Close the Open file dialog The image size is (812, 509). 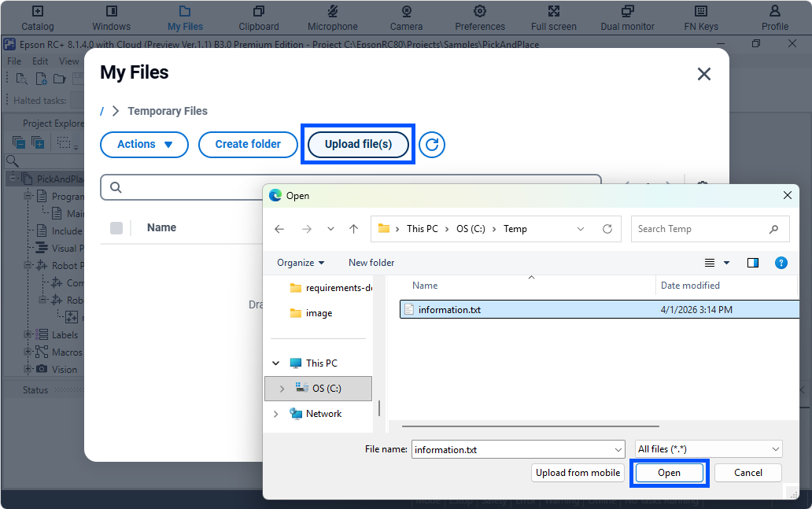coord(787,195)
